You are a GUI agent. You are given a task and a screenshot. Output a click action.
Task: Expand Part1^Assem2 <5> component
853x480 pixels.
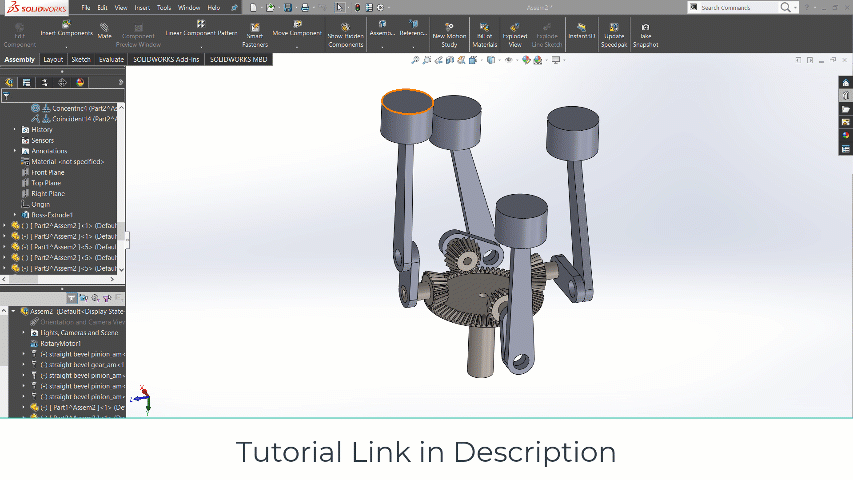(x=4, y=247)
